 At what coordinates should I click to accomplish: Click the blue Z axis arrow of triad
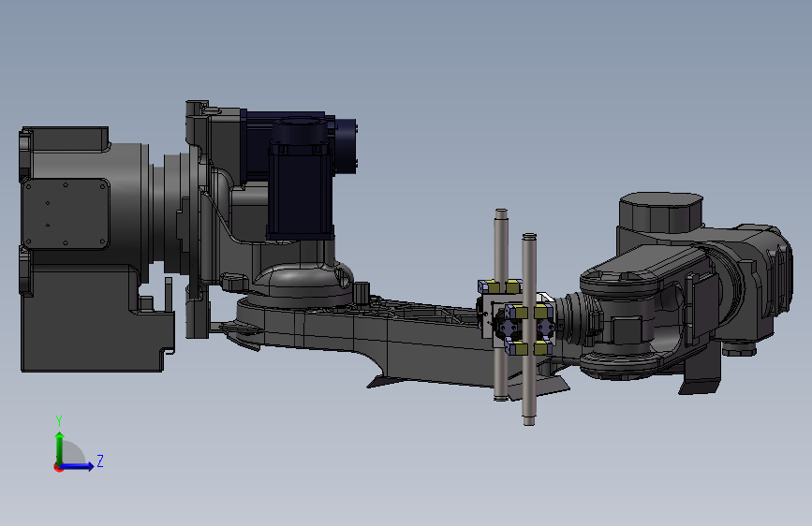coord(78,466)
